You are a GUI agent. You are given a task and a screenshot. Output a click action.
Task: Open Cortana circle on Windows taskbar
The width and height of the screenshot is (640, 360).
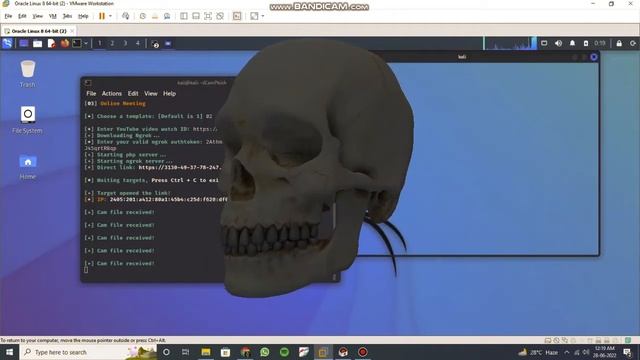pyautogui.click(x=166, y=352)
